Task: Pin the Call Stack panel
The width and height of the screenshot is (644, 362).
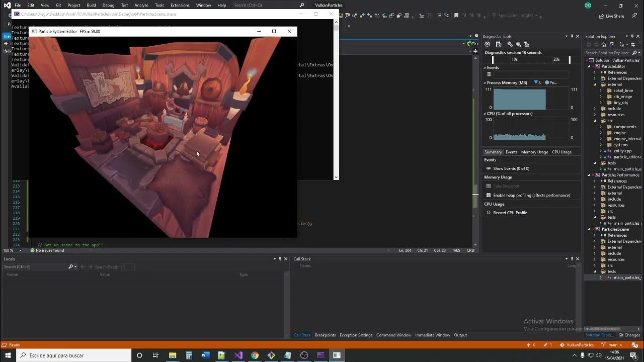Action: (572, 259)
